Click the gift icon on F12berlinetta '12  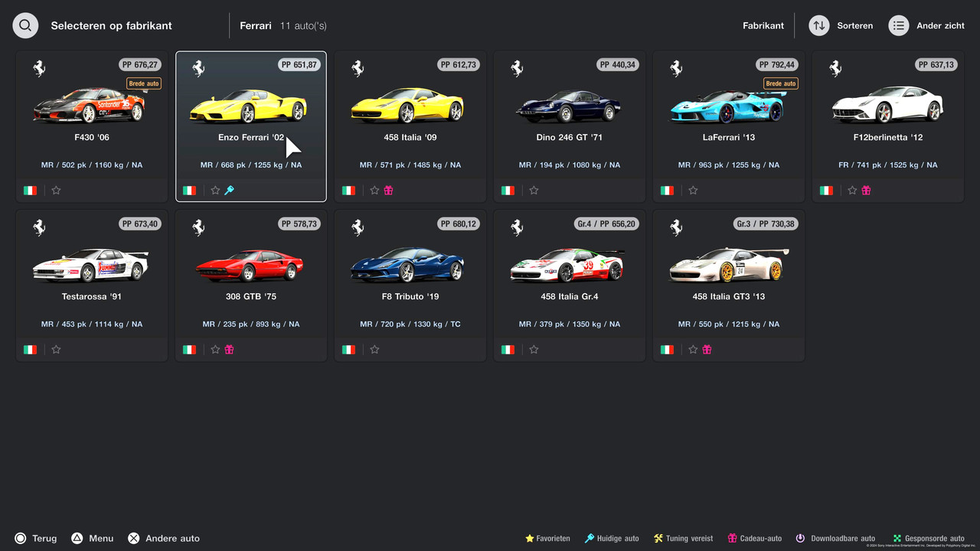(866, 191)
